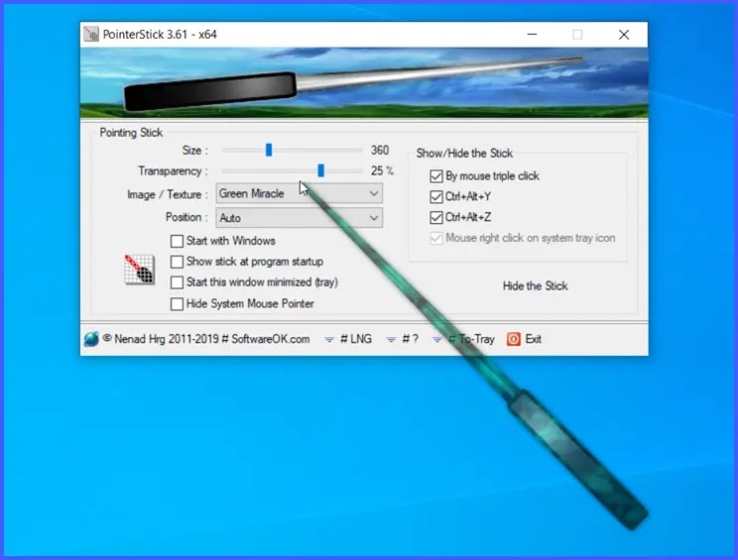The image size is (738, 560).
Task: Click the Size slider thumb
Action: coord(269,150)
